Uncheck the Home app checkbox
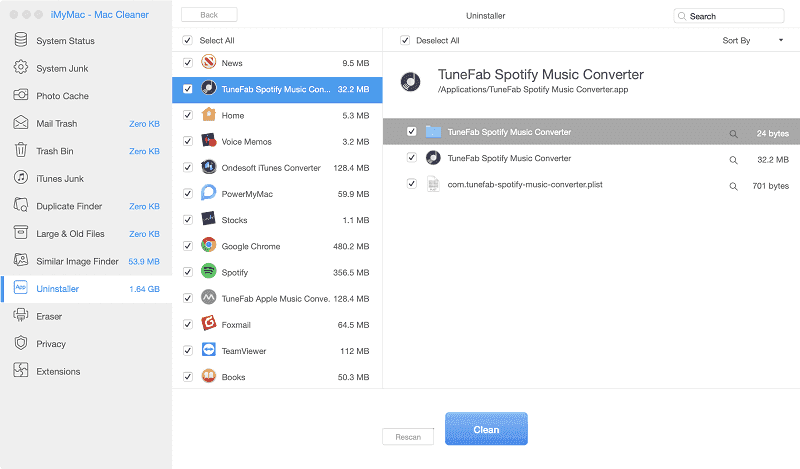Viewport: 800px width, 469px height. pyautogui.click(x=188, y=115)
